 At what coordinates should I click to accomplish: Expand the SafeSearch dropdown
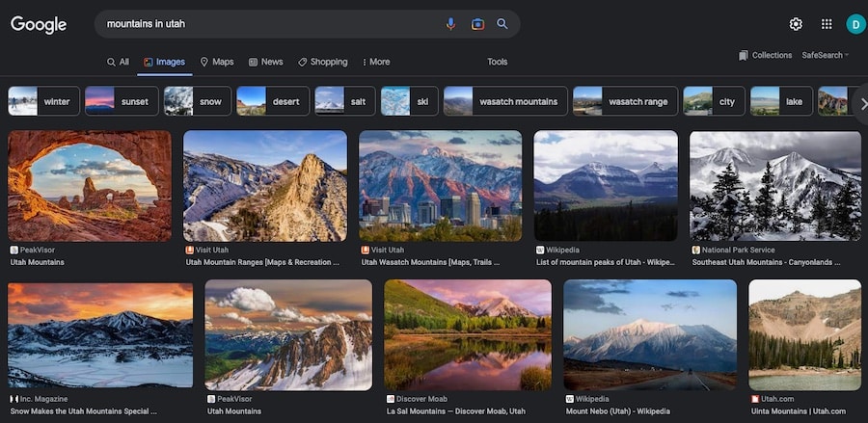click(x=826, y=56)
